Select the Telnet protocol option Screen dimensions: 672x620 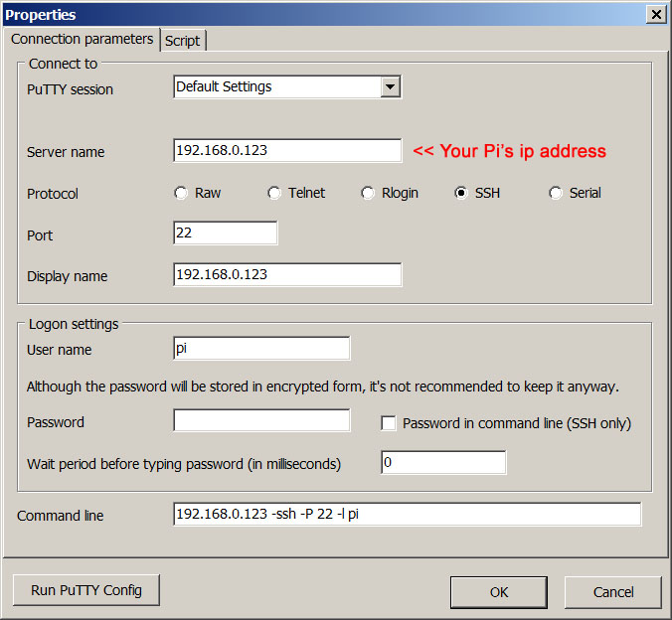click(274, 193)
